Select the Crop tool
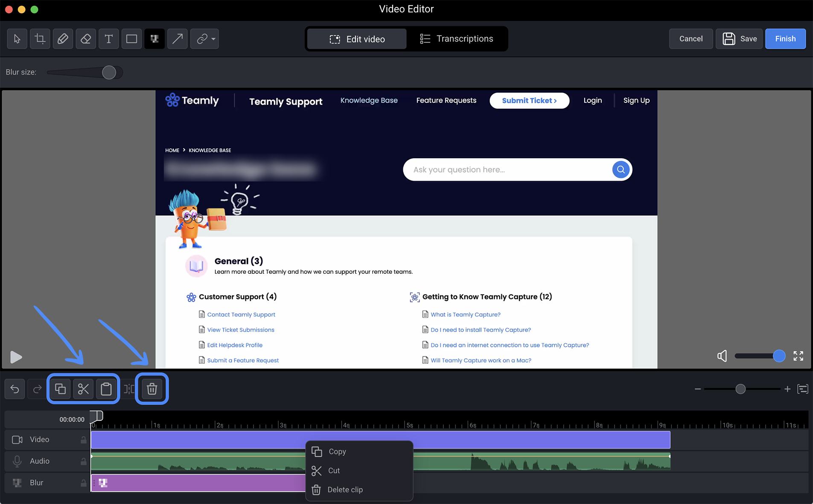Viewport: 813px width, 504px height. 40,39
